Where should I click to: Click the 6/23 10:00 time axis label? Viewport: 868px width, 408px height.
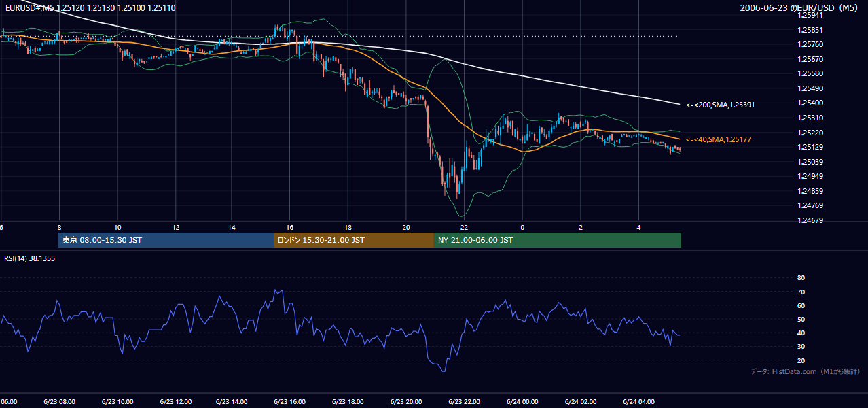pyautogui.click(x=117, y=402)
